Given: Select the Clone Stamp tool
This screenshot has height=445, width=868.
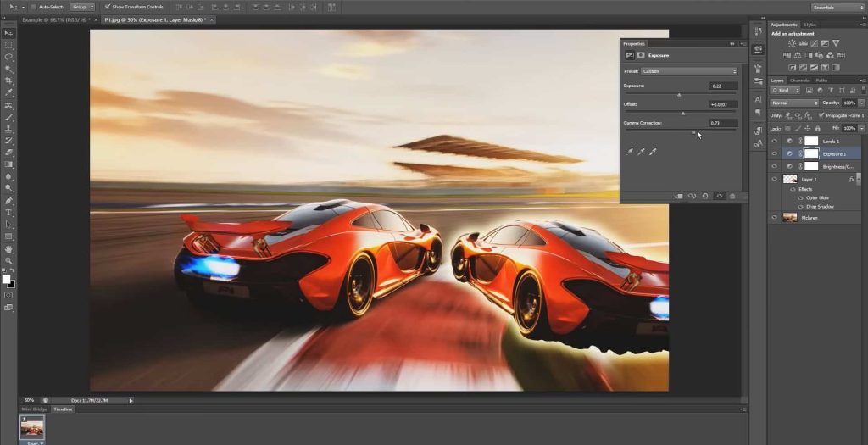Looking at the screenshot, I should [x=8, y=128].
